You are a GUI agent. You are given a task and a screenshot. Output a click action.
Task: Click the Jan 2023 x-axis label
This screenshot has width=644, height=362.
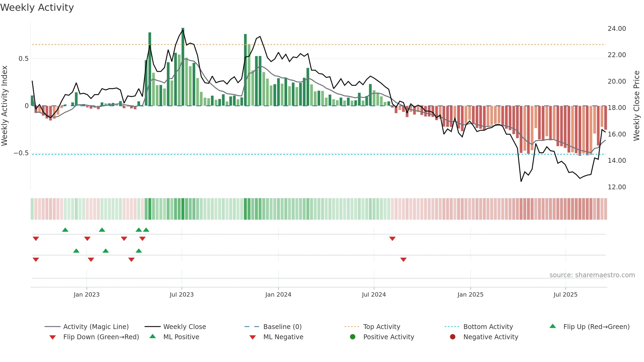coord(87,295)
